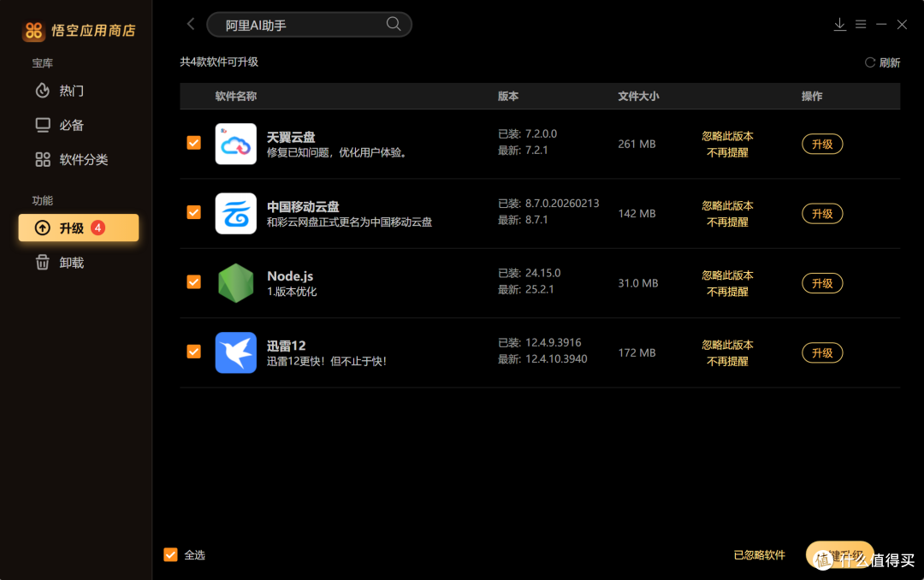Click the 中国移动云盘 app icon
This screenshot has height=580, width=924.
[x=236, y=213]
